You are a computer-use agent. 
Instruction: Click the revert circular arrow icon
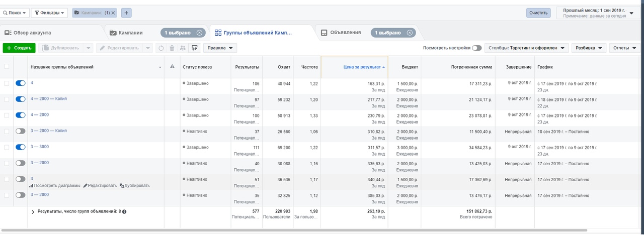(161, 48)
